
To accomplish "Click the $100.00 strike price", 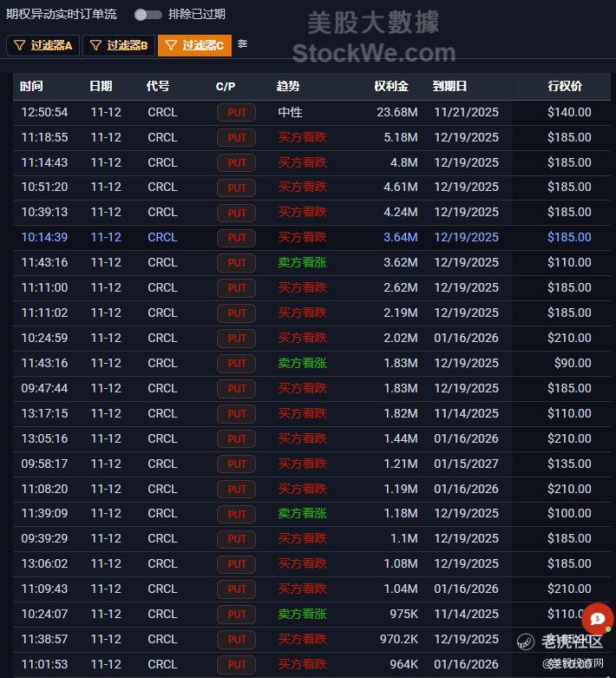I will coord(569,513).
